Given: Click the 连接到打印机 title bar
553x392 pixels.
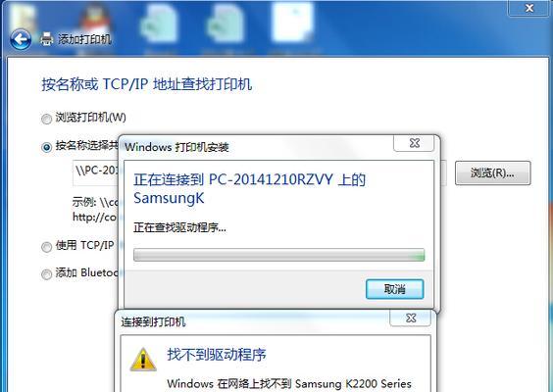Looking at the screenshot, I should [x=252, y=321].
